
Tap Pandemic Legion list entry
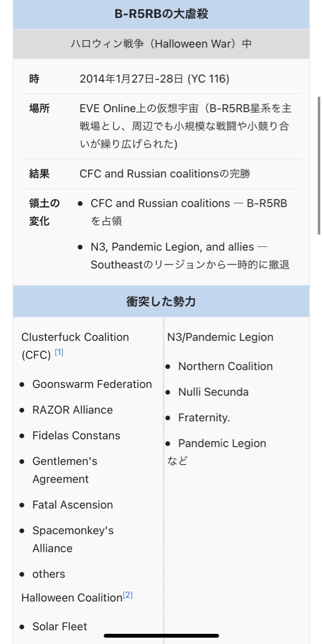(x=222, y=443)
